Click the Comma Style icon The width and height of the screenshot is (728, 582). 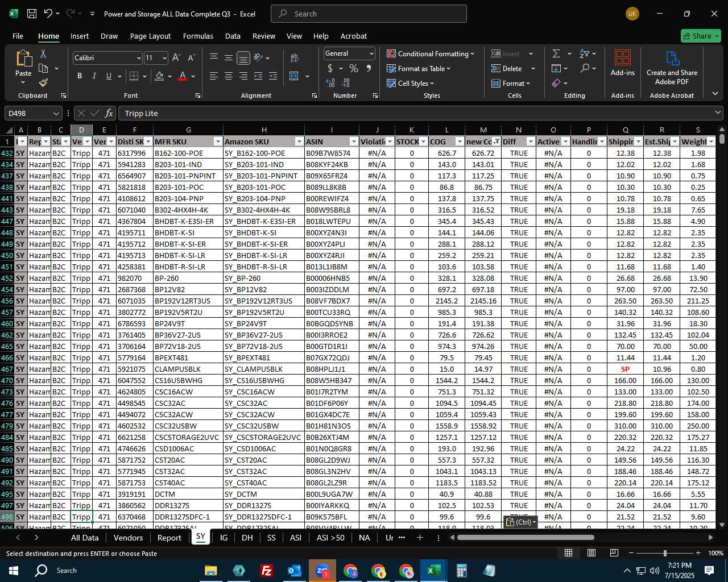click(369, 68)
